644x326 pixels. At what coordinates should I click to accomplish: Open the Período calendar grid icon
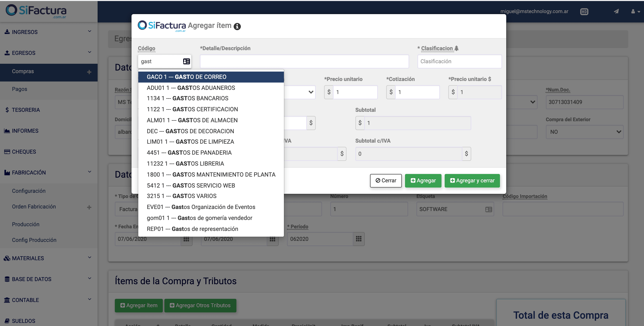(x=359, y=239)
